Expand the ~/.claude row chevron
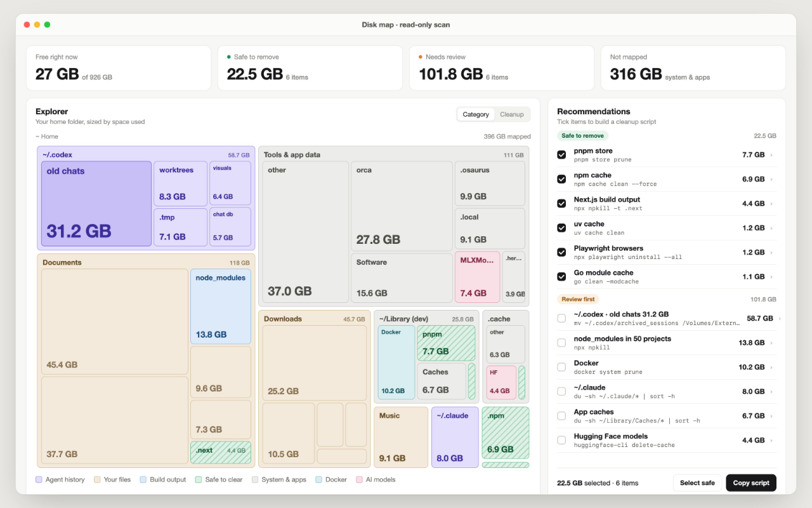This screenshot has height=508, width=812. (x=772, y=392)
